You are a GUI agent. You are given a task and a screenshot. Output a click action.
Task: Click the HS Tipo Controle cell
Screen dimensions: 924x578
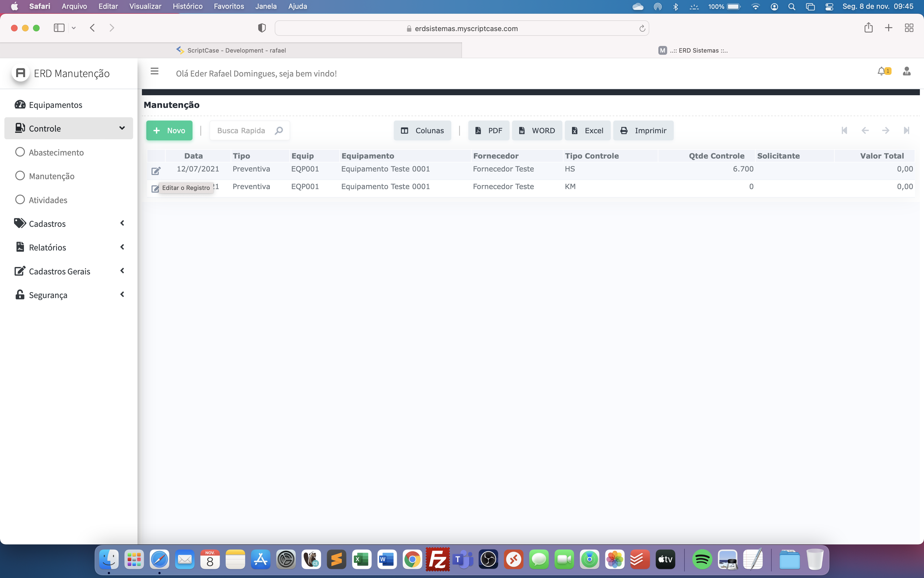point(570,169)
